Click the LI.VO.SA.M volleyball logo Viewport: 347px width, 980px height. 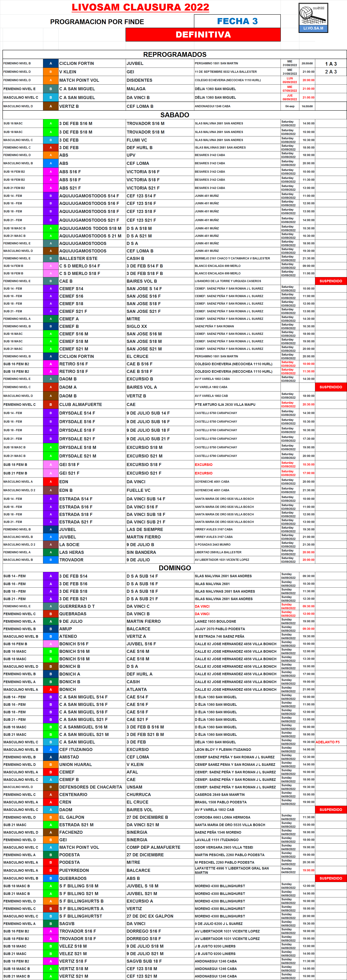pyautogui.click(x=313, y=18)
